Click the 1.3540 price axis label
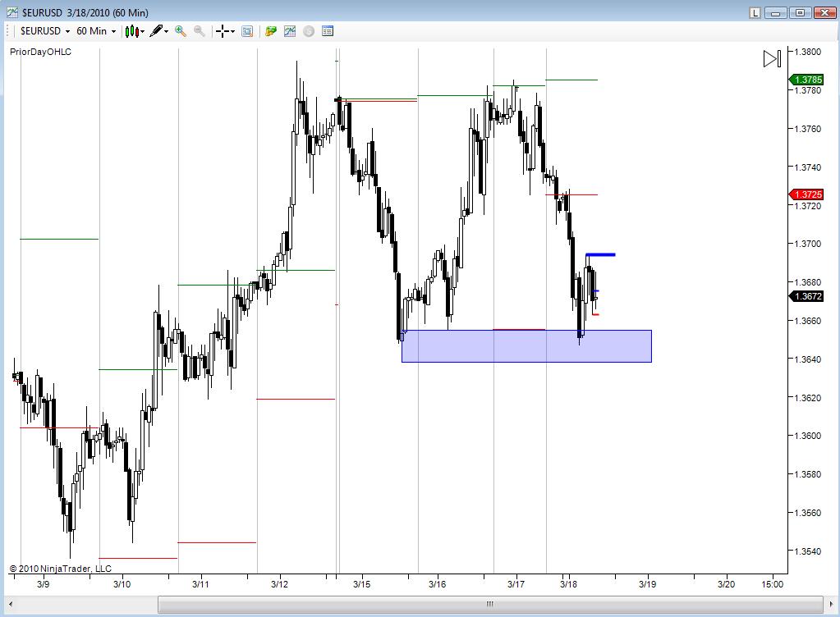840x617 pixels. tap(808, 551)
